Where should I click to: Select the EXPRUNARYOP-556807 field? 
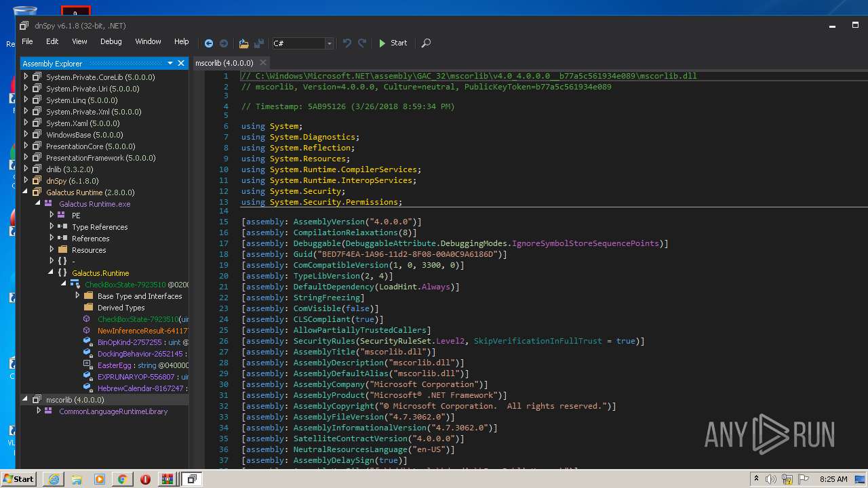coord(143,376)
